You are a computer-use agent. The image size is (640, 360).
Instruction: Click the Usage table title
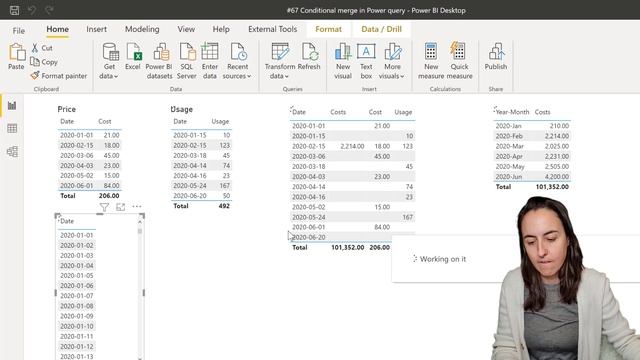pyautogui.click(x=182, y=109)
